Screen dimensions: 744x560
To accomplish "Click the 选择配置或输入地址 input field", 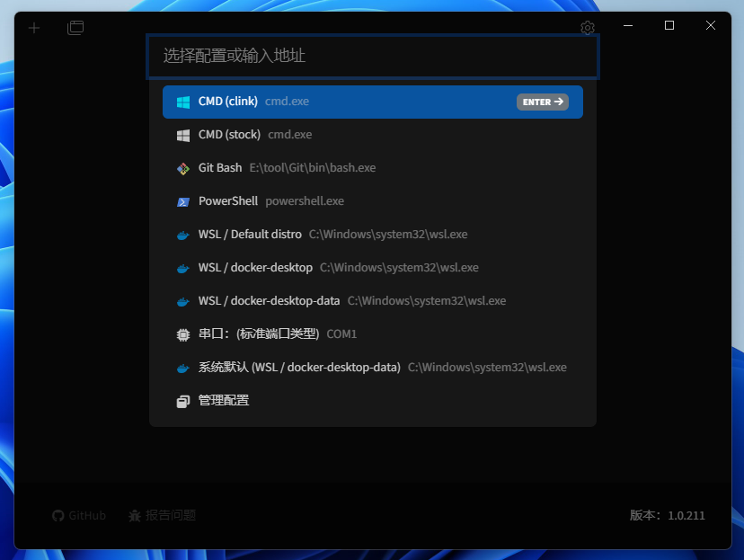I will (373, 56).
